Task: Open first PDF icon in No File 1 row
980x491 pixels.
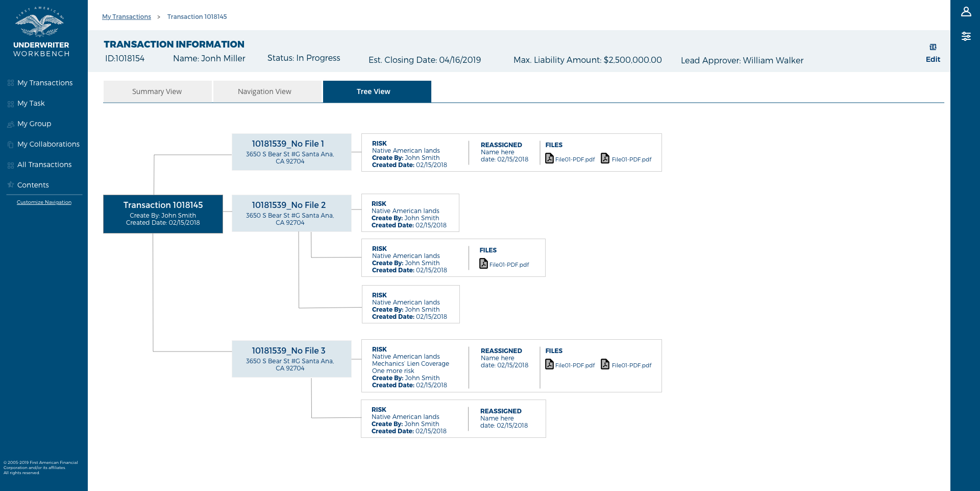Action: [549, 158]
